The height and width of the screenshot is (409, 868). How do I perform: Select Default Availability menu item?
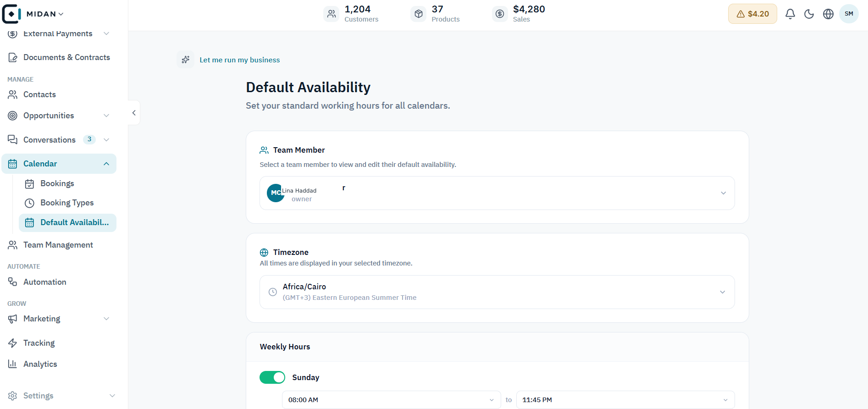(x=67, y=222)
